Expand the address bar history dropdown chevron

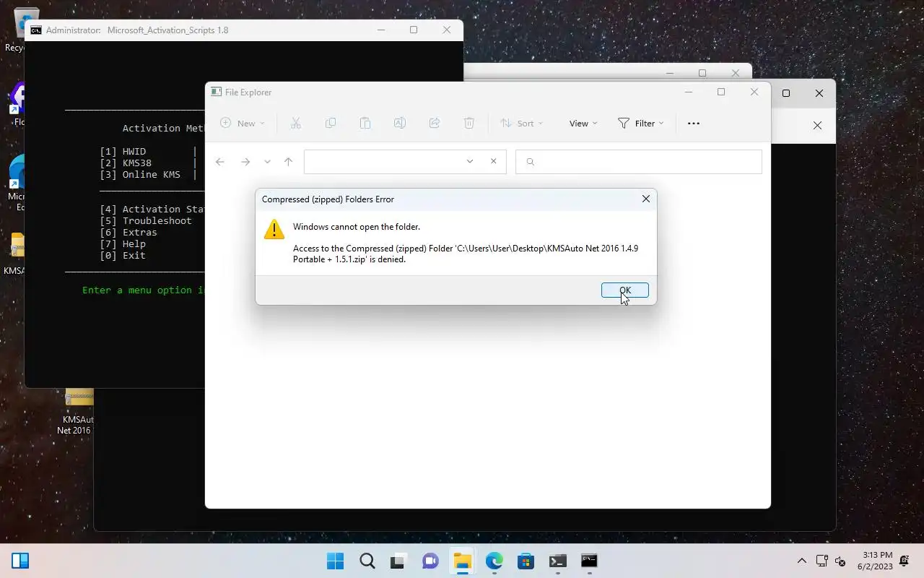click(470, 162)
